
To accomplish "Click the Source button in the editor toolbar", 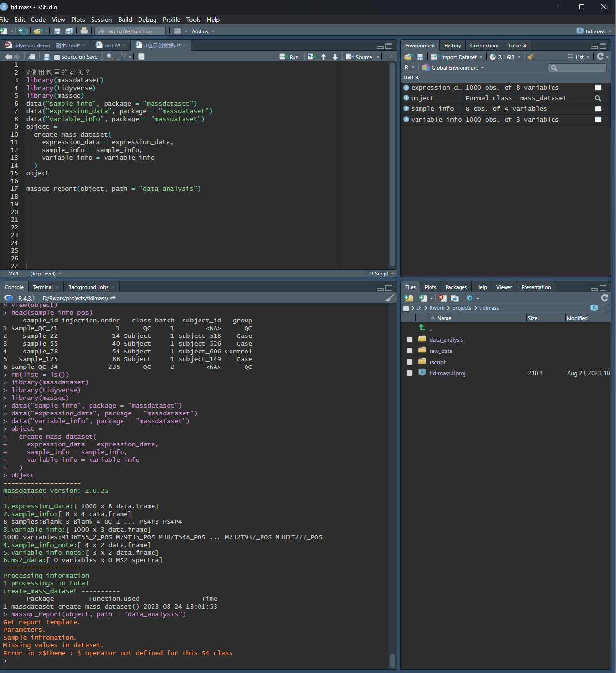I will (x=362, y=57).
